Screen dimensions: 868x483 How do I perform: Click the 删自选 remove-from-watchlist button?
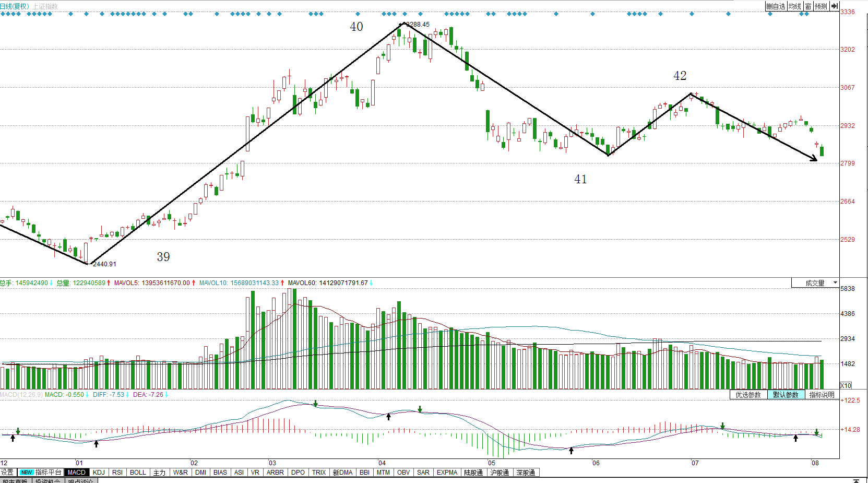pyautogui.click(x=776, y=6)
